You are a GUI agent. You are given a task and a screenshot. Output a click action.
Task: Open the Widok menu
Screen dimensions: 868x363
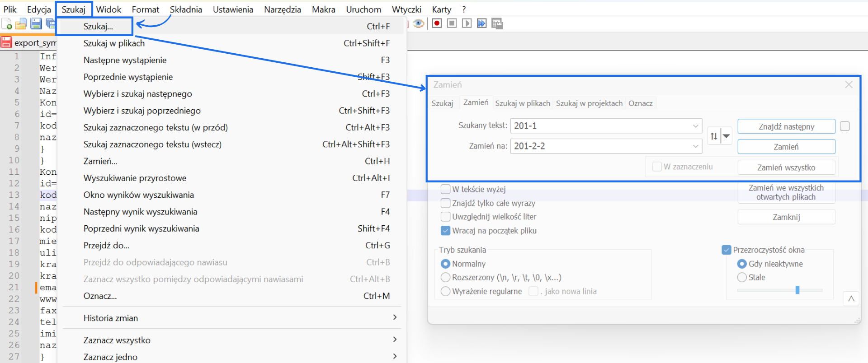point(108,9)
